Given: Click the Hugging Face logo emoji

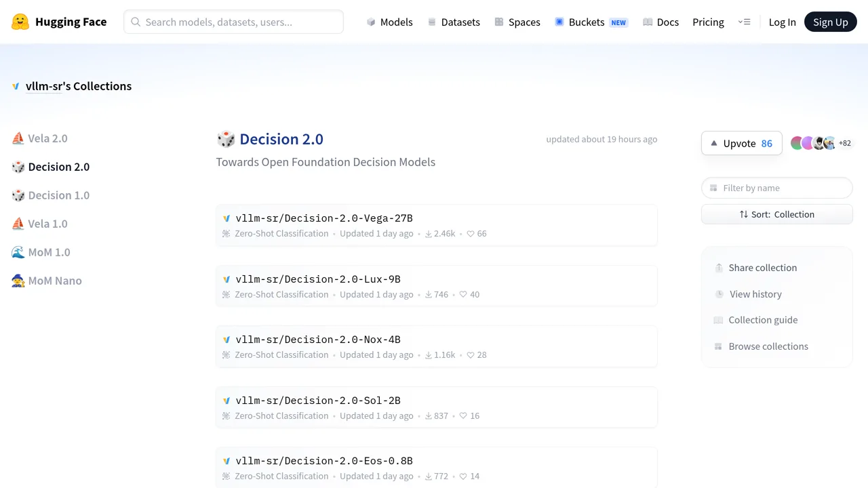Looking at the screenshot, I should pos(20,22).
